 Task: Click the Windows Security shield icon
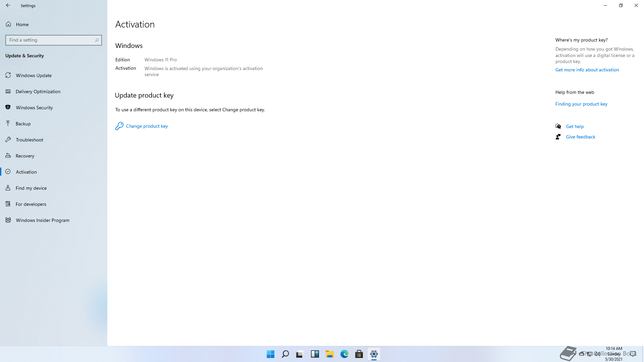click(x=8, y=107)
